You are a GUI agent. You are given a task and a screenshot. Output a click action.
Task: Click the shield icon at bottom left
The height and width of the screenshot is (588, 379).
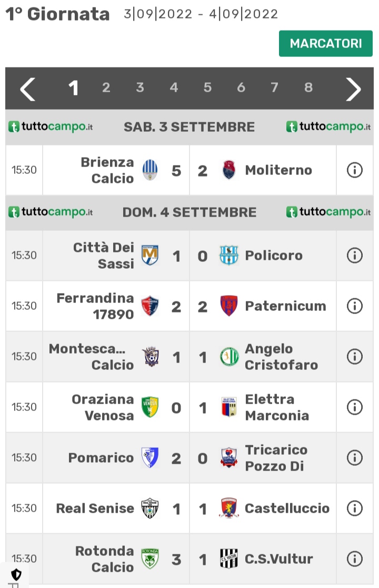(x=16, y=574)
